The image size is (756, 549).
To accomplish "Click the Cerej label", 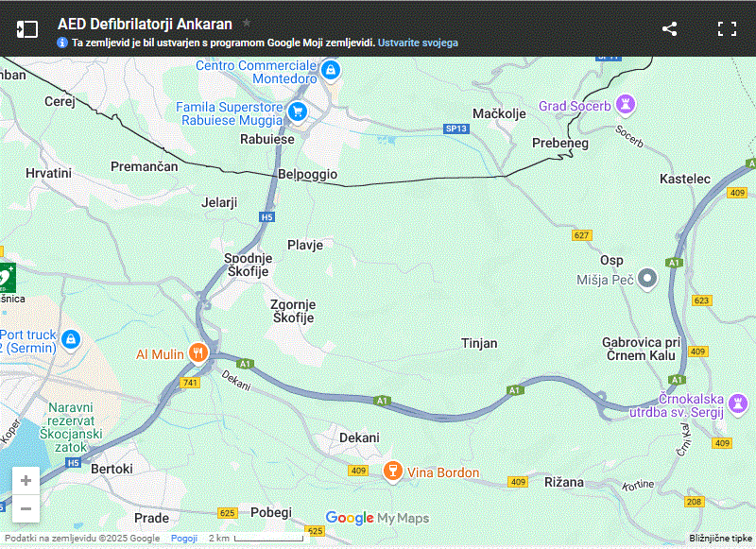I will pos(60,101).
